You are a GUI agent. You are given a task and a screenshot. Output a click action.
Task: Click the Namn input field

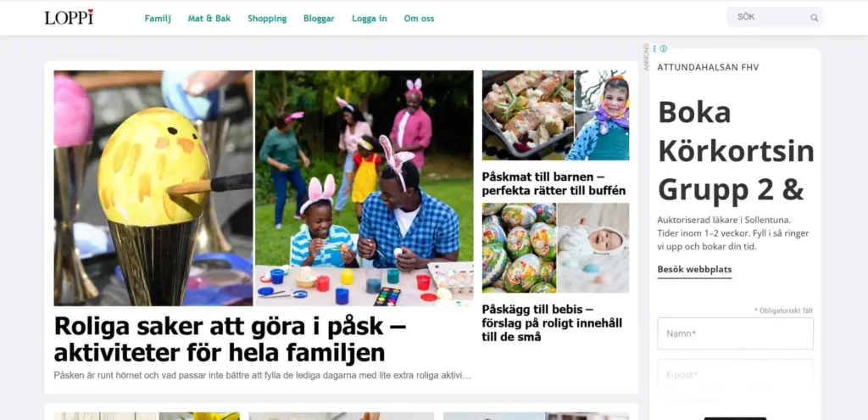click(735, 333)
